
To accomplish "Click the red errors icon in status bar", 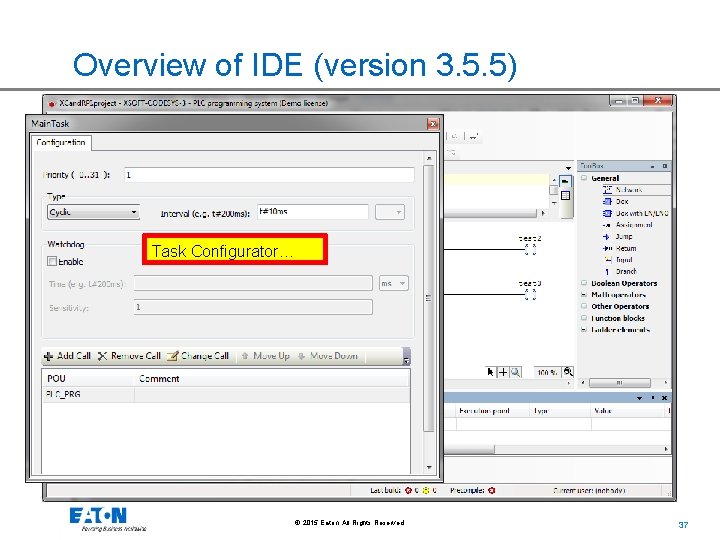I will (x=408, y=490).
